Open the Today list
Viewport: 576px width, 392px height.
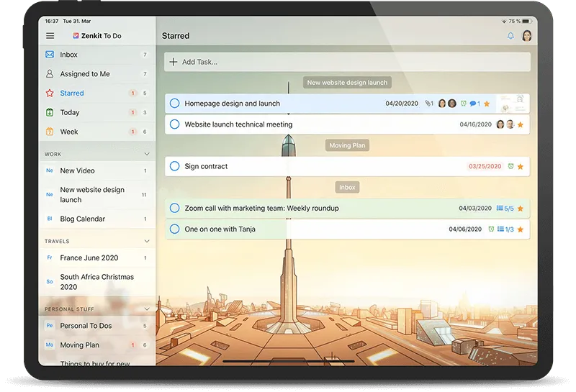97,112
